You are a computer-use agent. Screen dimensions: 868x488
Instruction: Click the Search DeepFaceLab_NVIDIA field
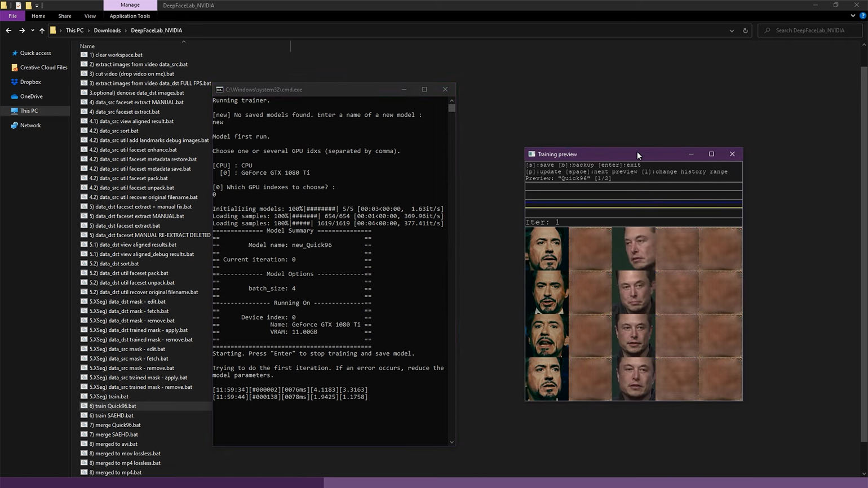pyautogui.click(x=810, y=30)
